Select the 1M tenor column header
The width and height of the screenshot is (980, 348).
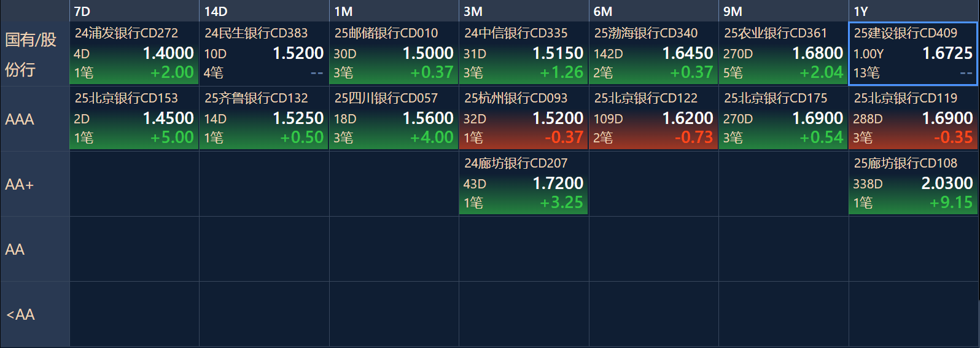click(394, 11)
